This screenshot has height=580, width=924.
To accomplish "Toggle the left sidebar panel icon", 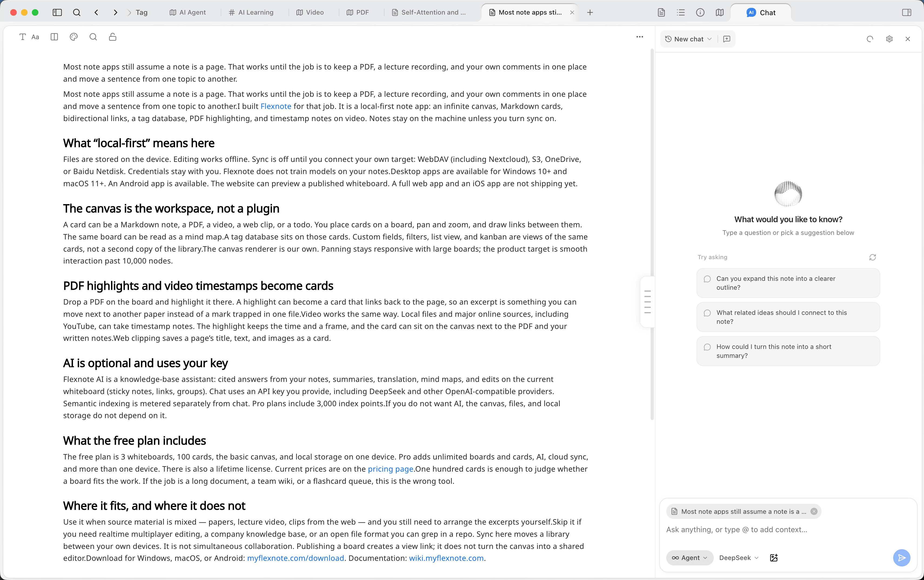I will (57, 12).
